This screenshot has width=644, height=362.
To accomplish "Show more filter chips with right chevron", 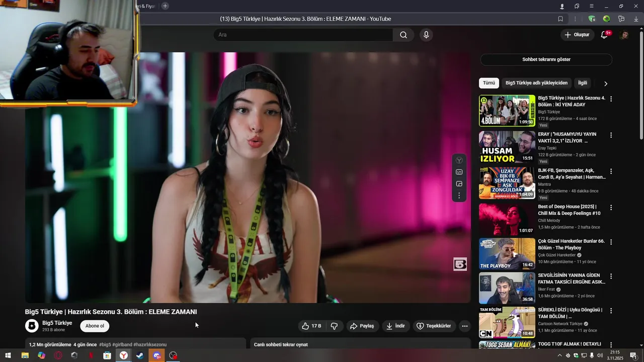I will coord(606,83).
